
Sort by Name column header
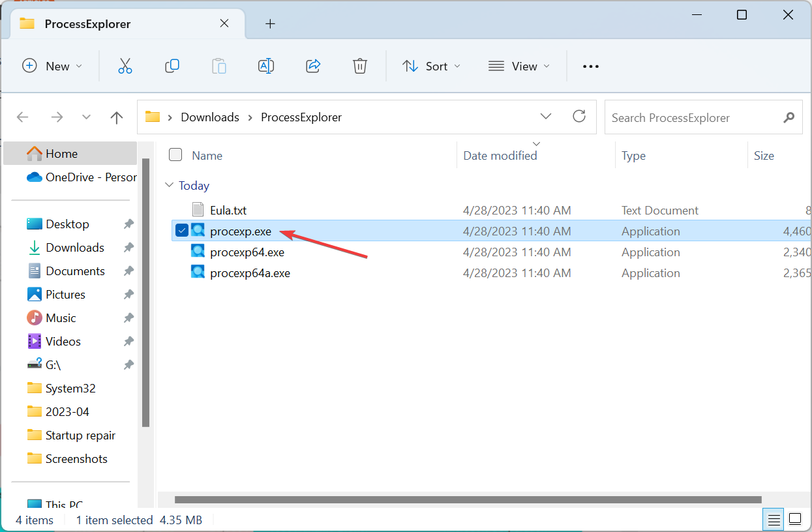coord(207,155)
